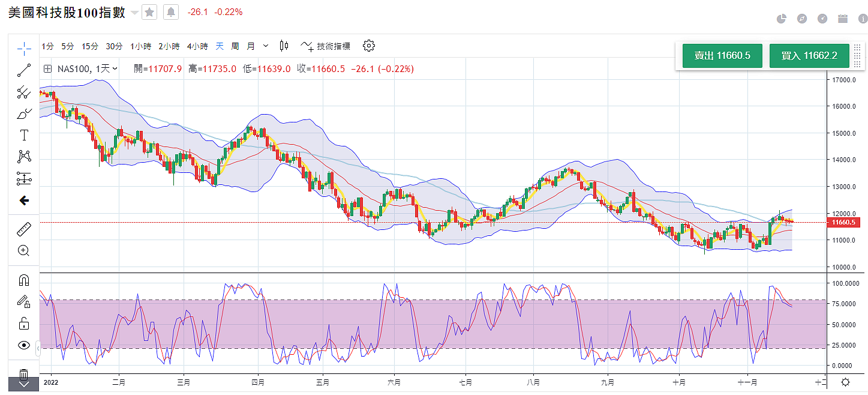Delete drawings with the trash icon
868x395 pixels.
24,375
